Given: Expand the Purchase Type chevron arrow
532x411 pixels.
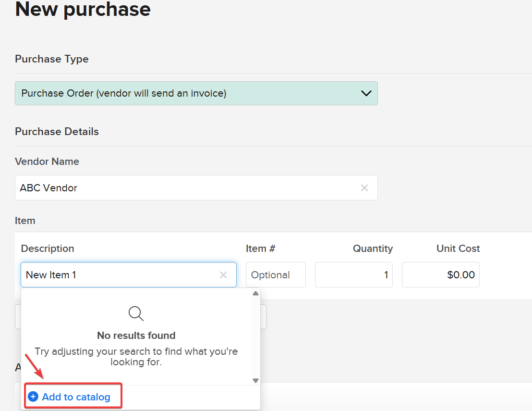Looking at the screenshot, I should 366,93.
